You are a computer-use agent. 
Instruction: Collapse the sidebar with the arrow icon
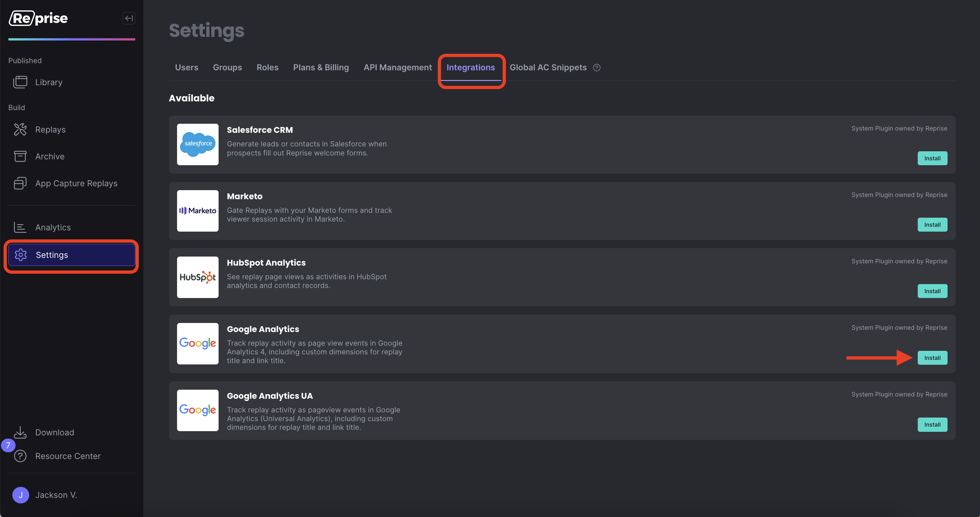pyautogui.click(x=129, y=18)
